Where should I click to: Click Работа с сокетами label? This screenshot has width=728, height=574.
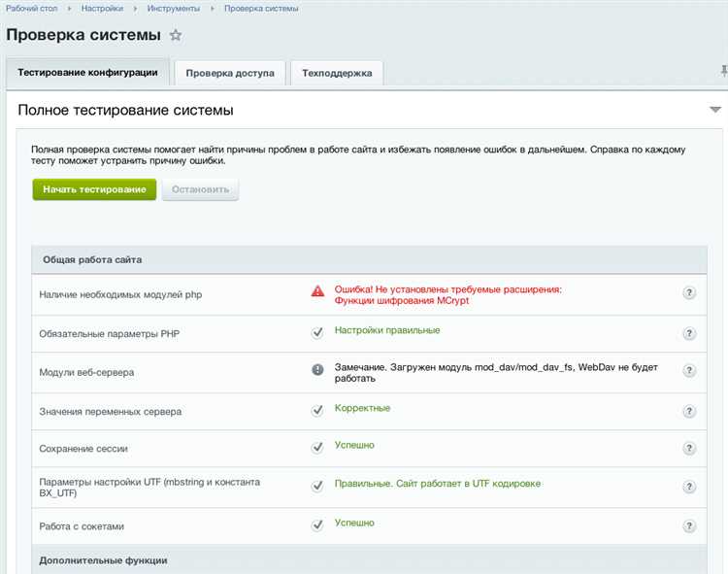pos(82,526)
